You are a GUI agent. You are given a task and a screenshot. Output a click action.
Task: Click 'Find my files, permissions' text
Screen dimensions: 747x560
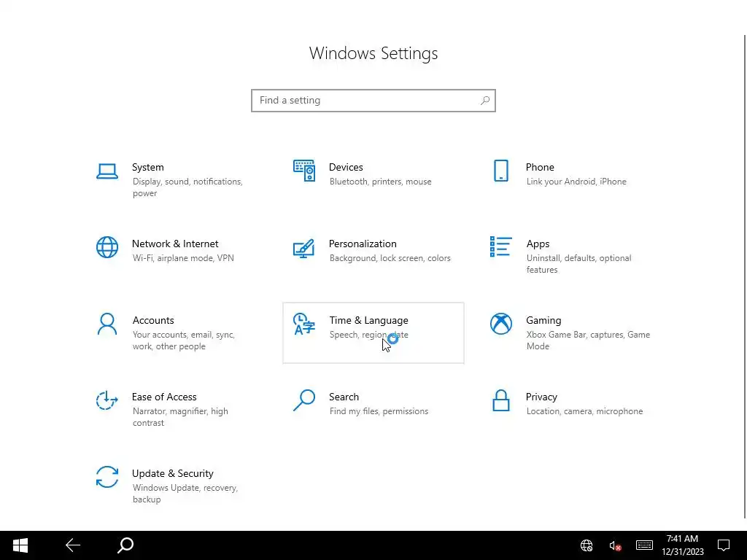coord(379,411)
